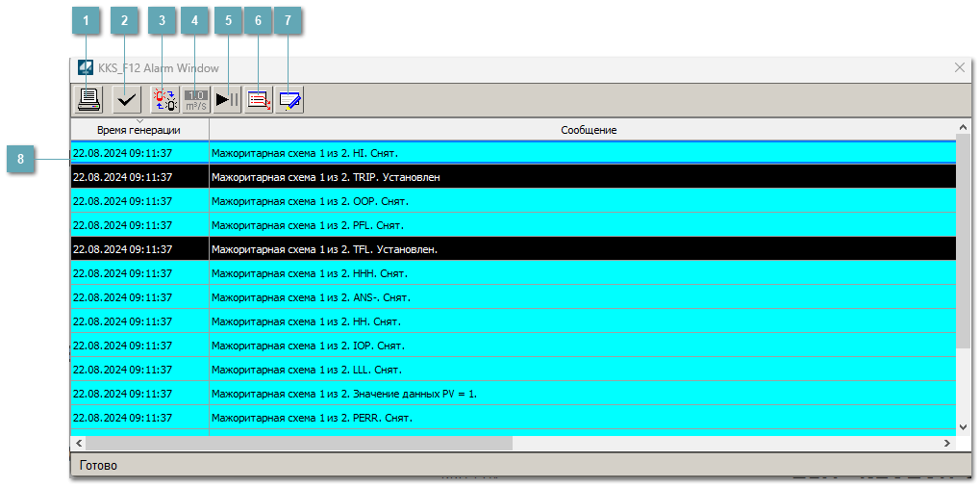Click the edit note pencil icon
This screenshot has width=980, height=487.
point(289,99)
